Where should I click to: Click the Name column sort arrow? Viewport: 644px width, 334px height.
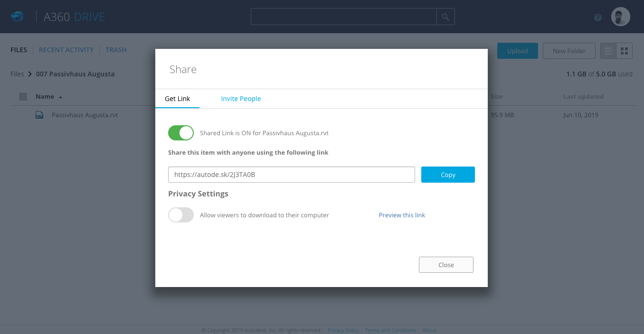[x=60, y=97]
